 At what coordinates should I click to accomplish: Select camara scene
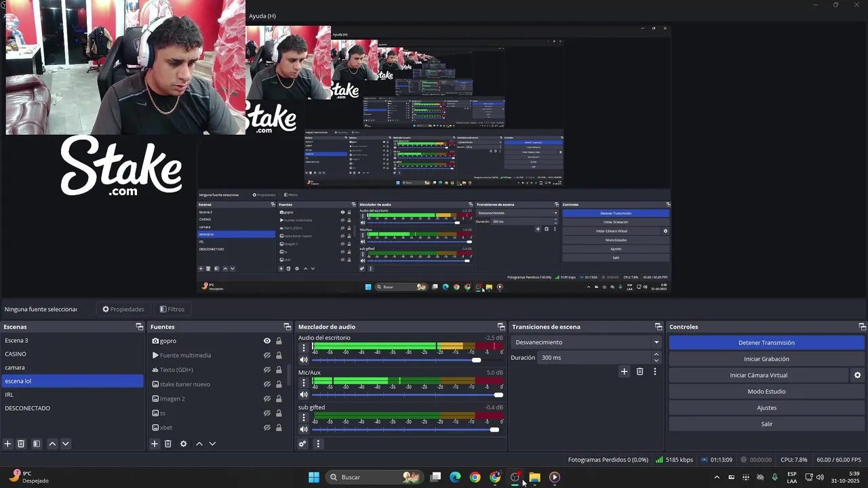click(73, 367)
